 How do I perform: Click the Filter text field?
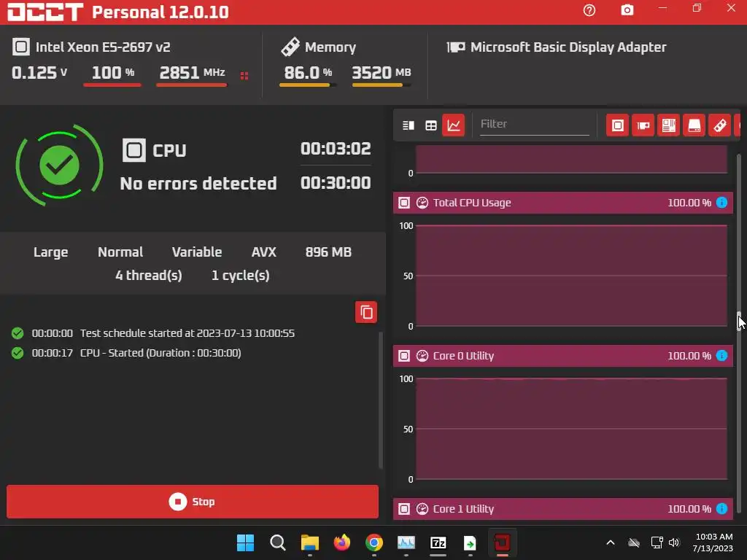point(535,124)
